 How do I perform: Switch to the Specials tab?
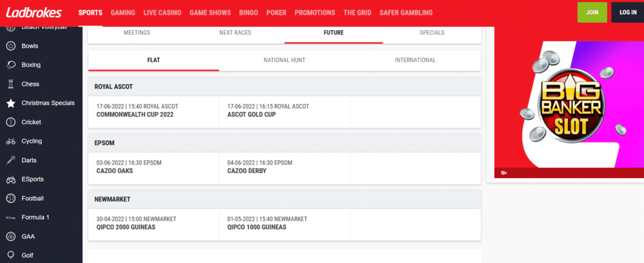[x=432, y=33]
